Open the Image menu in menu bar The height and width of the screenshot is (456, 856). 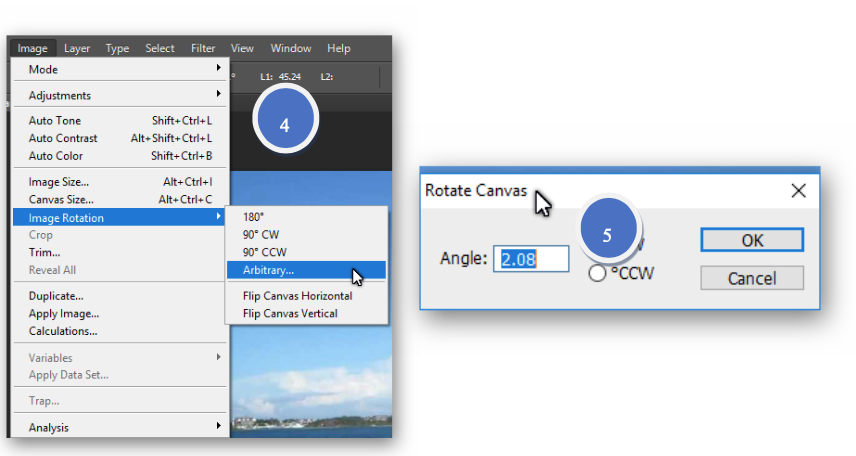click(x=32, y=48)
